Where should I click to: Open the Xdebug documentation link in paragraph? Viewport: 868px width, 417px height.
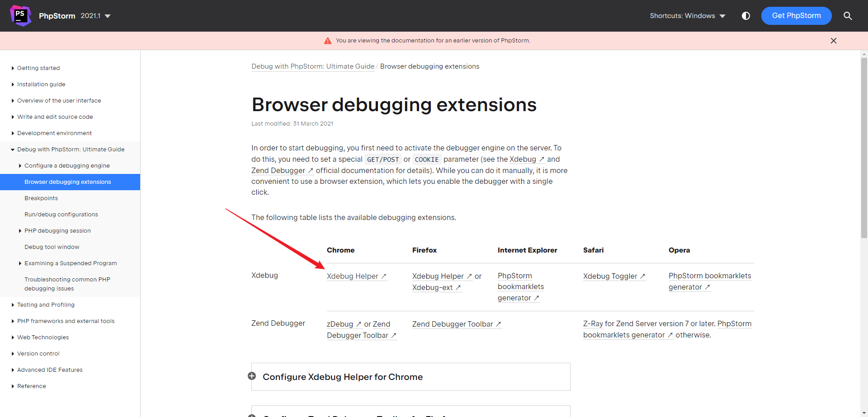[527, 159]
